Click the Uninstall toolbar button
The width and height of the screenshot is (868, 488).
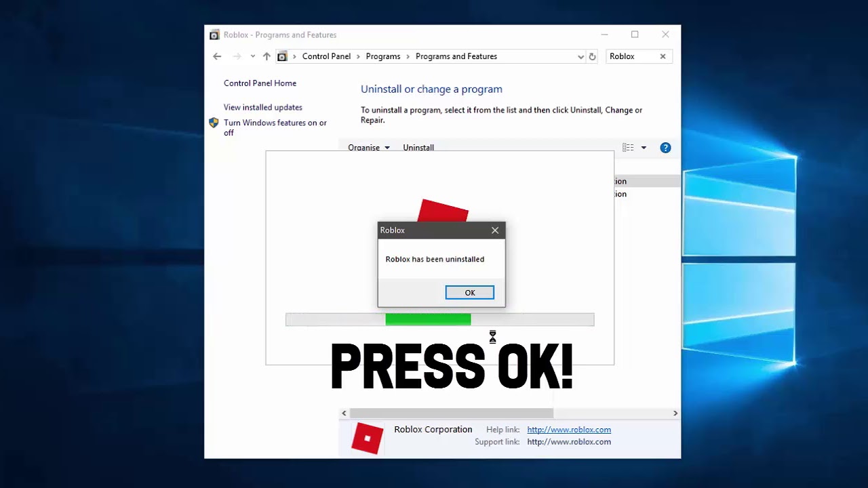click(418, 147)
